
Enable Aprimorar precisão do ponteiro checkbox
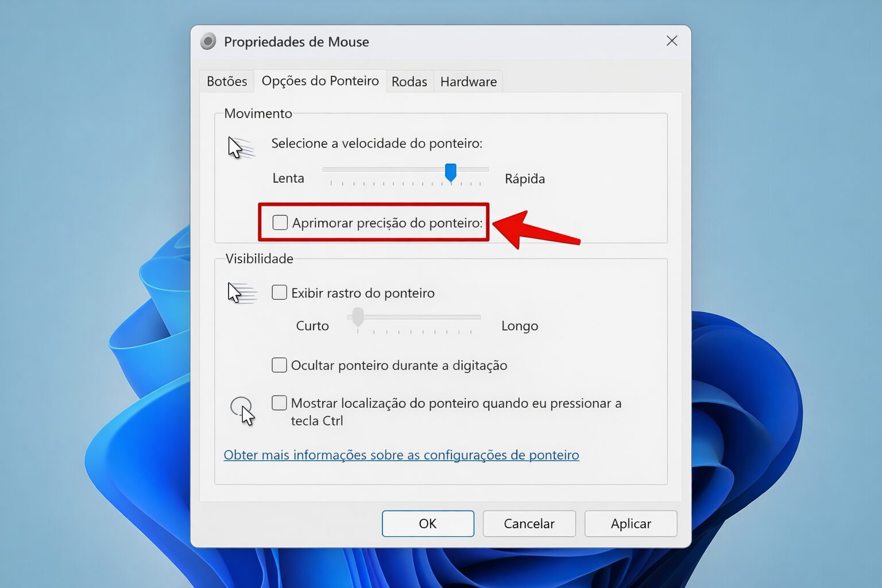point(280,222)
